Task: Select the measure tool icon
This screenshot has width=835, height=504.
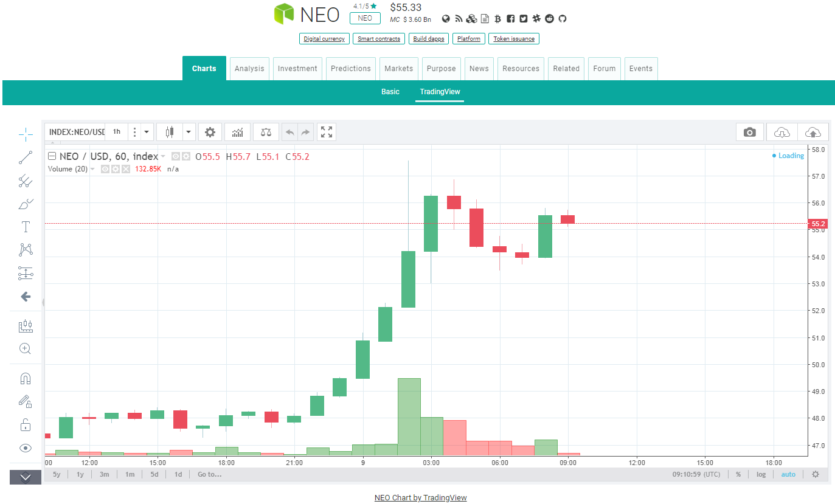Action: pyautogui.click(x=26, y=326)
